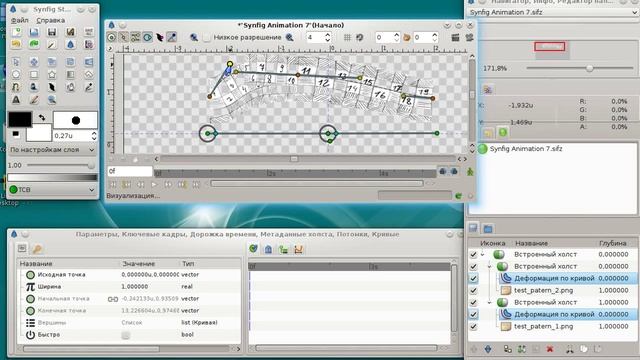
Task: Select the Spline tool
Action: point(16,87)
